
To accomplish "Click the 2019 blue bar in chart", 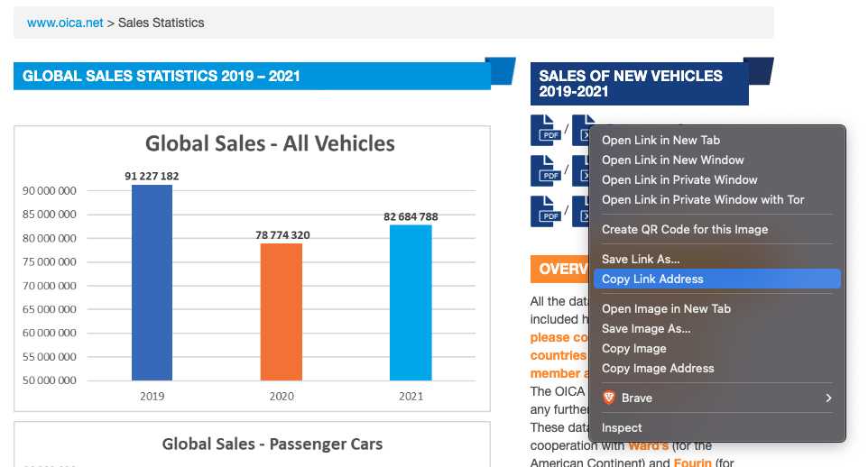I will pyautogui.click(x=152, y=282).
